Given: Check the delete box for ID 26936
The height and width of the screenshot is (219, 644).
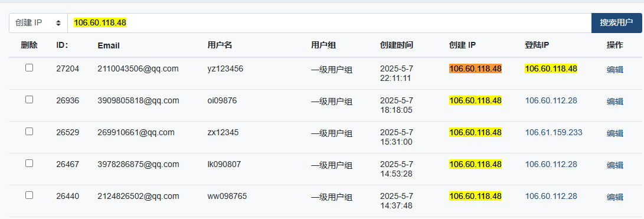Looking at the screenshot, I should click(x=29, y=99).
